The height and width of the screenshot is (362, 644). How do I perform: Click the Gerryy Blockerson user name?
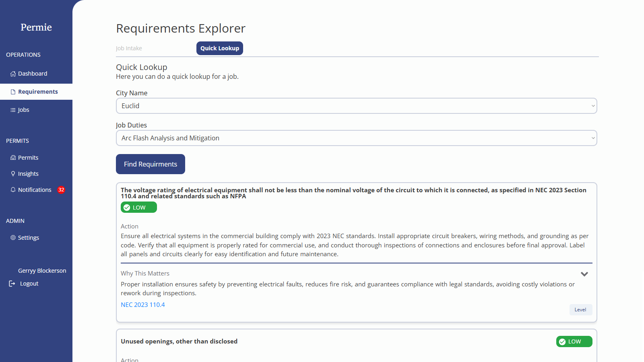point(42,271)
